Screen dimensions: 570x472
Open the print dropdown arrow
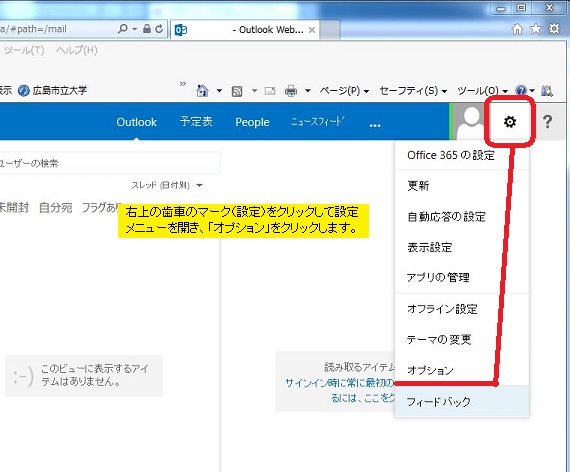coord(308,91)
